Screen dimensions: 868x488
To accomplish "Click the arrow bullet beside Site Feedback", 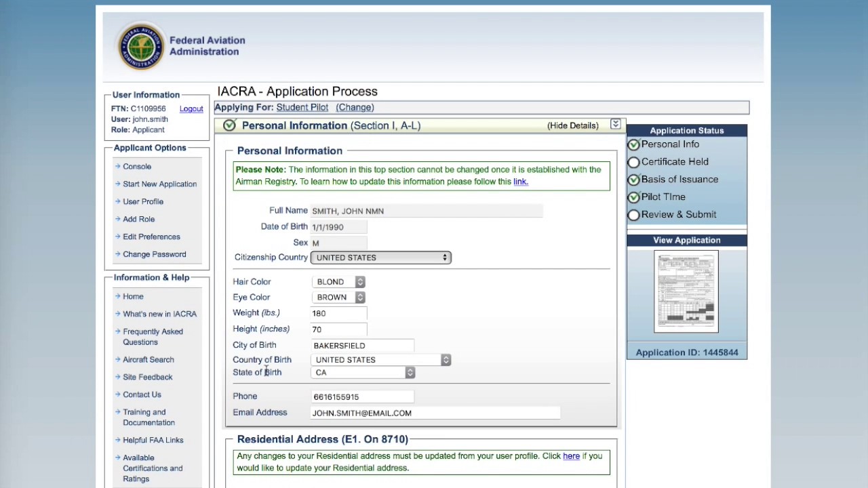I will point(117,377).
